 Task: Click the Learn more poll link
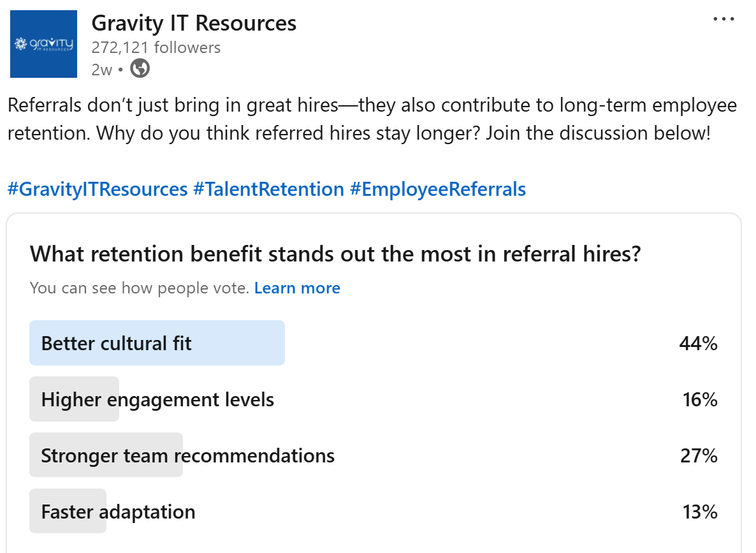(x=297, y=288)
